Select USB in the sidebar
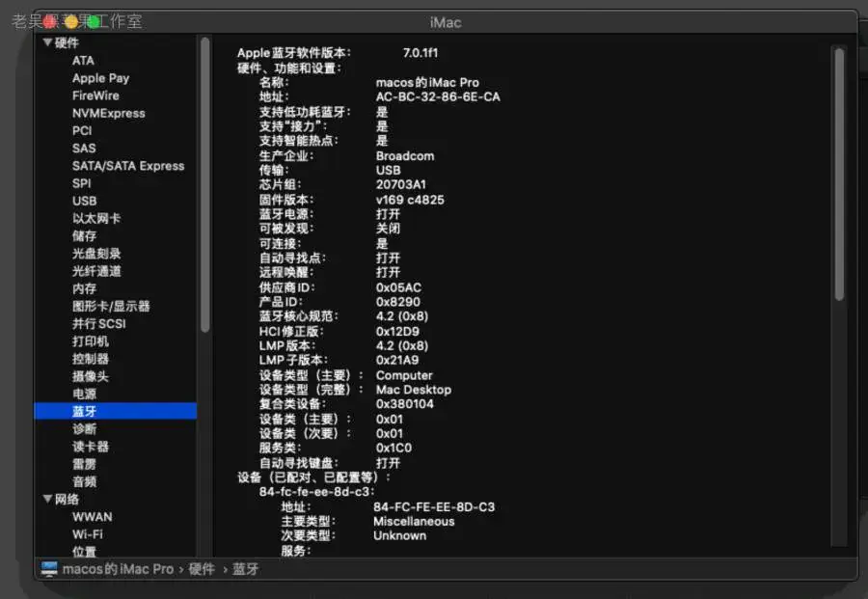 (x=84, y=201)
